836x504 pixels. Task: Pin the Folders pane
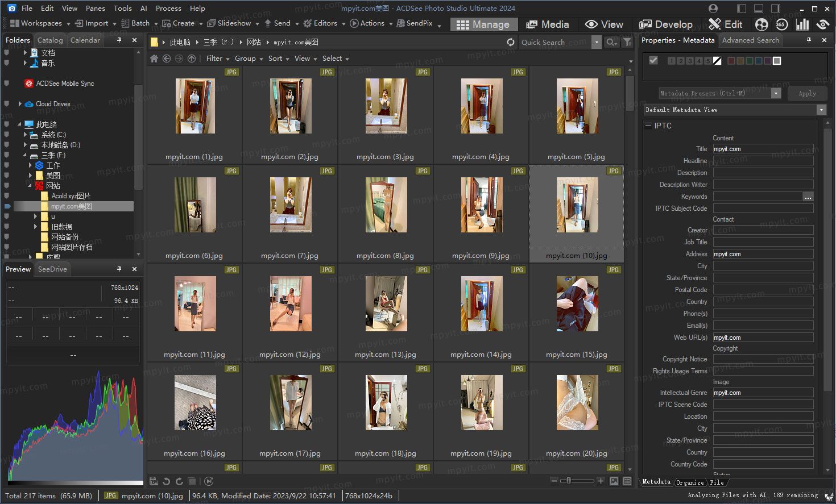(119, 40)
